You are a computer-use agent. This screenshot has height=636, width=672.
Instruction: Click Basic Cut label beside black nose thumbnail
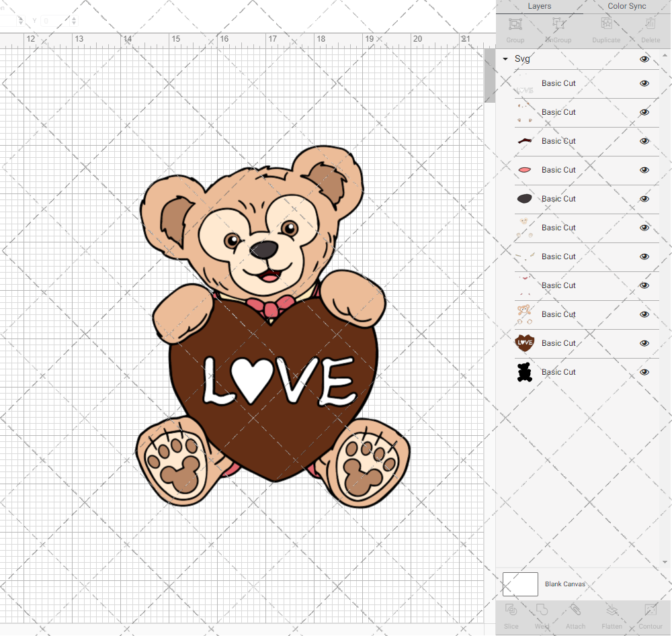pyautogui.click(x=558, y=199)
